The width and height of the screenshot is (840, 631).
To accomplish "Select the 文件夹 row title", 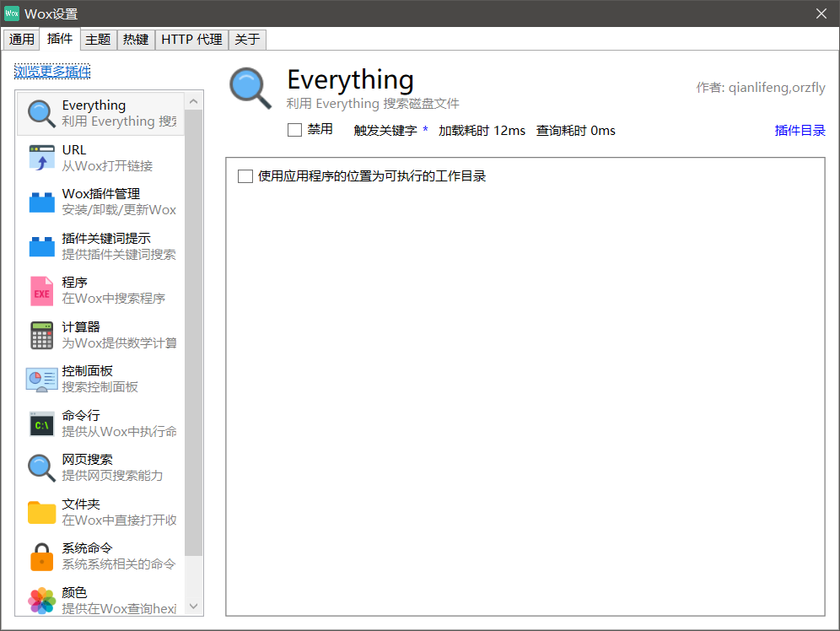I will (81, 504).
